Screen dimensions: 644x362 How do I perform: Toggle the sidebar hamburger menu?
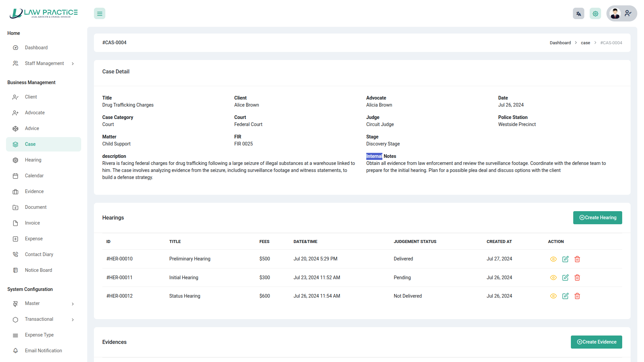pos(100,14)
